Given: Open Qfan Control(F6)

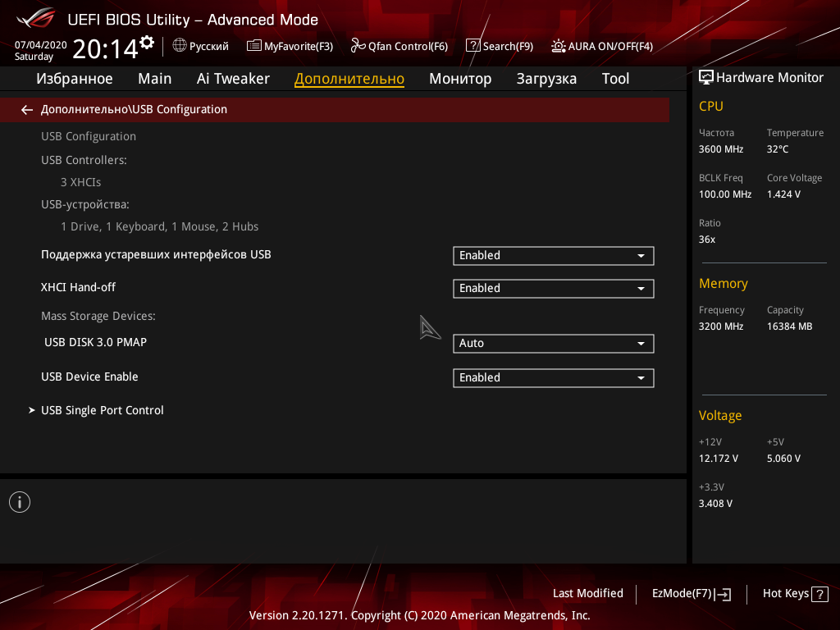Looking at the screenshot, I should point(399,46).
